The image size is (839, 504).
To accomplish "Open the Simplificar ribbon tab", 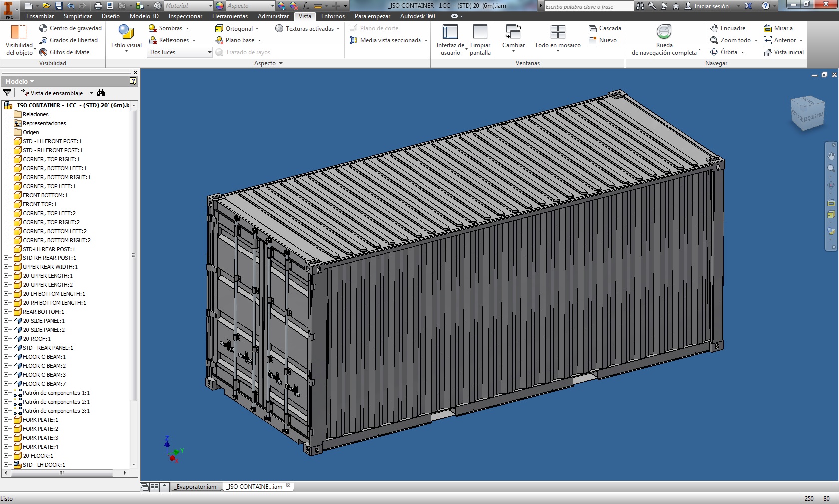I will click(x=78, y=16).
